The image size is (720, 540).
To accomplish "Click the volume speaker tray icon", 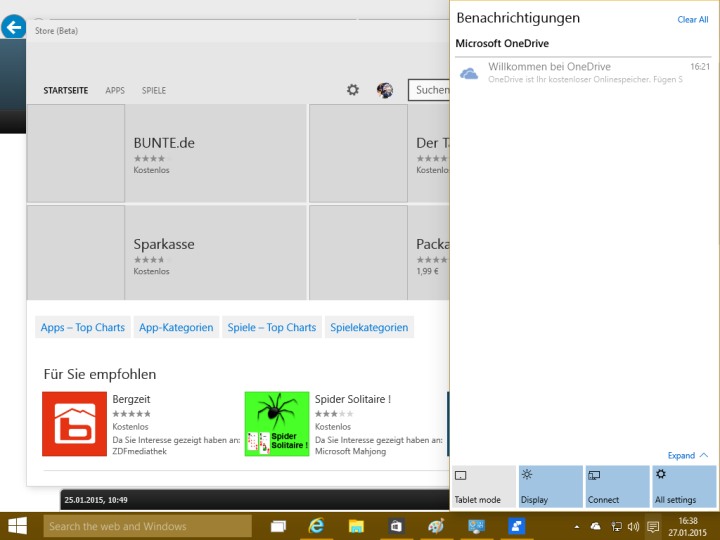I will (633, 527).
